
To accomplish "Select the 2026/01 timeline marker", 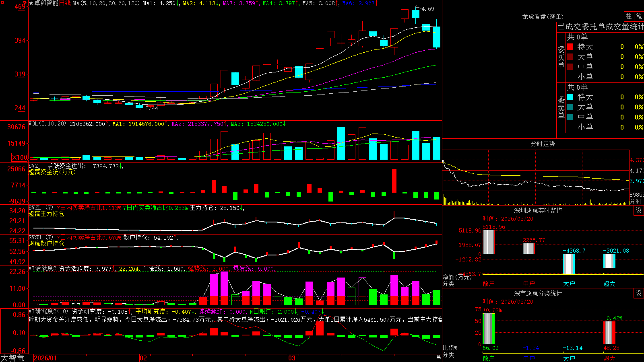I will 45,358.
